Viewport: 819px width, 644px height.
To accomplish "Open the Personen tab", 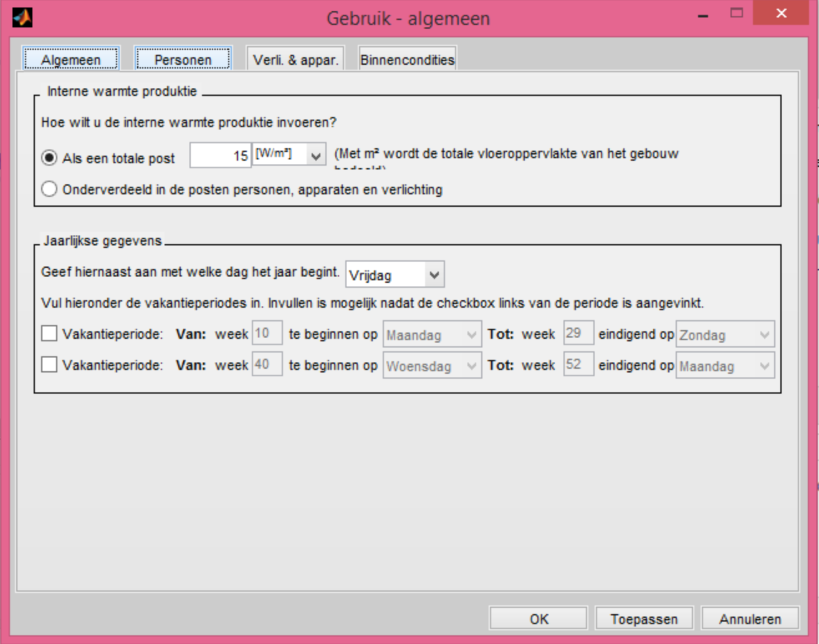I will (x=183, y=59).
